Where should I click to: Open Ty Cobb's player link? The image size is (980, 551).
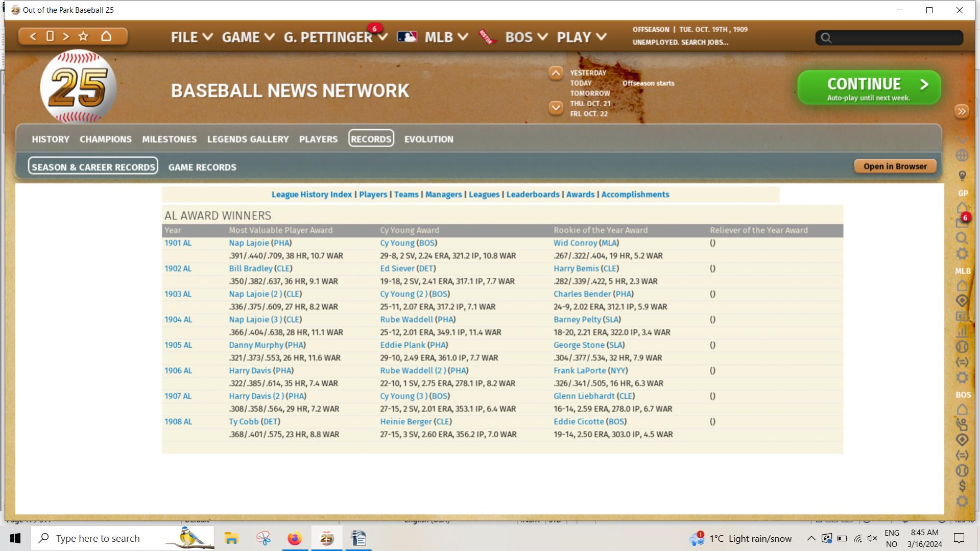pos(244,421)
